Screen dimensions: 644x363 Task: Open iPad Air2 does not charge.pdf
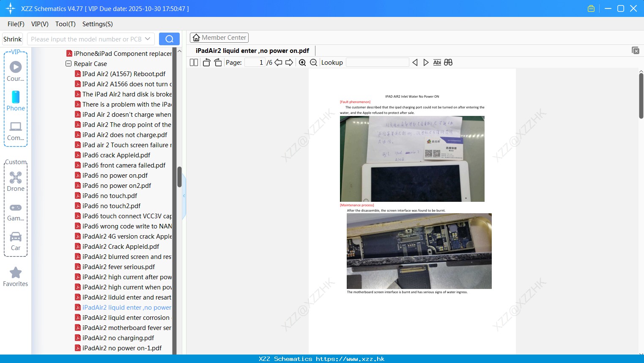[x=121, y=135]
